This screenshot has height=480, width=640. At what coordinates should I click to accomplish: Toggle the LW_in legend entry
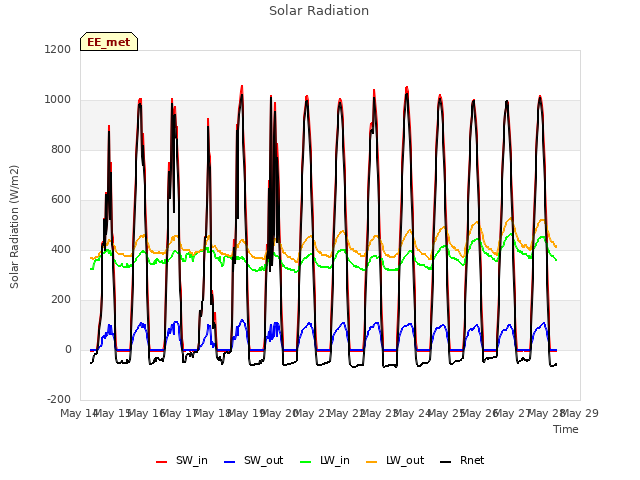coord(325,460)
